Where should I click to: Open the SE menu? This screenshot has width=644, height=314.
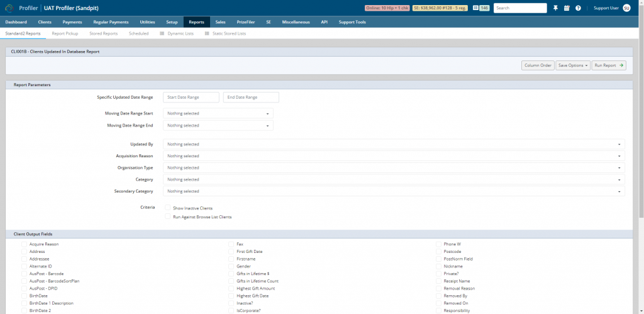269,22
